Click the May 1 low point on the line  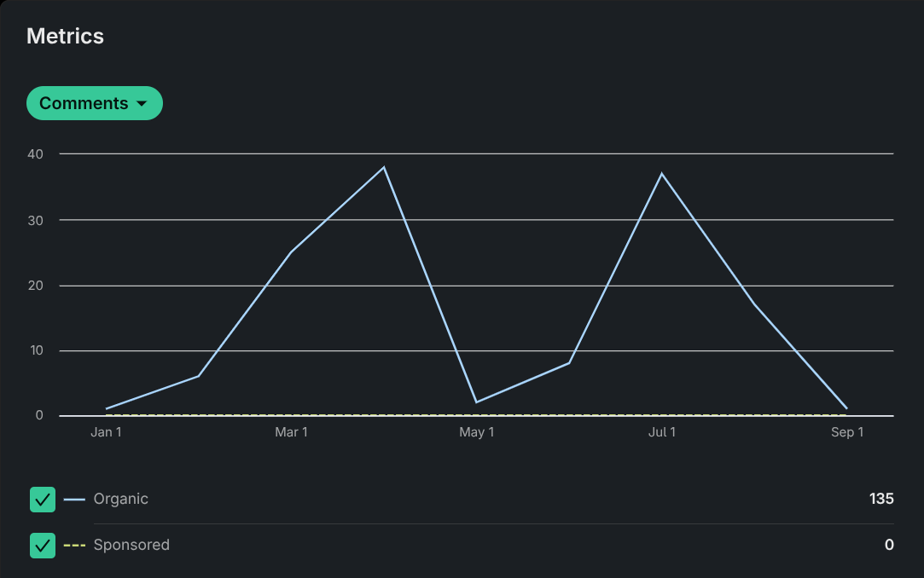tap(476, 402)
